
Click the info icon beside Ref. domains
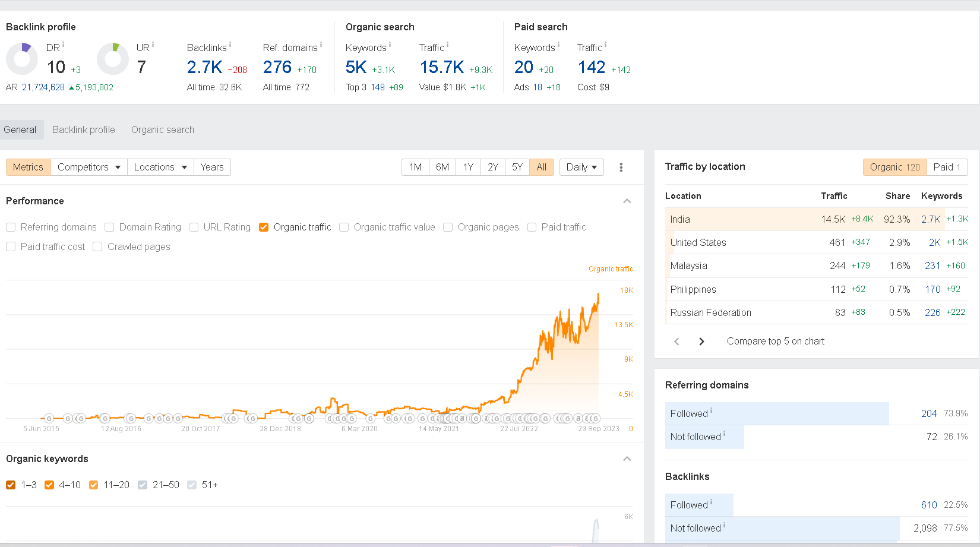coord(321,45)
